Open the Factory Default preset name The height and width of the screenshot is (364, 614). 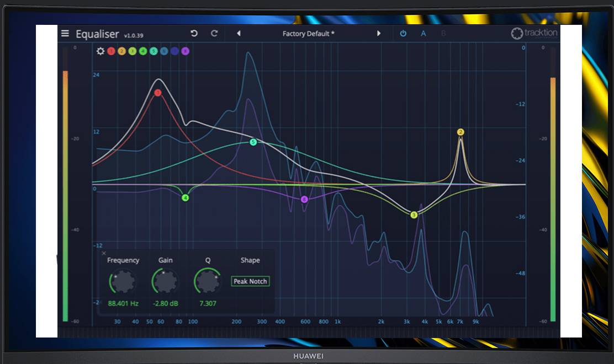(308, 34)
